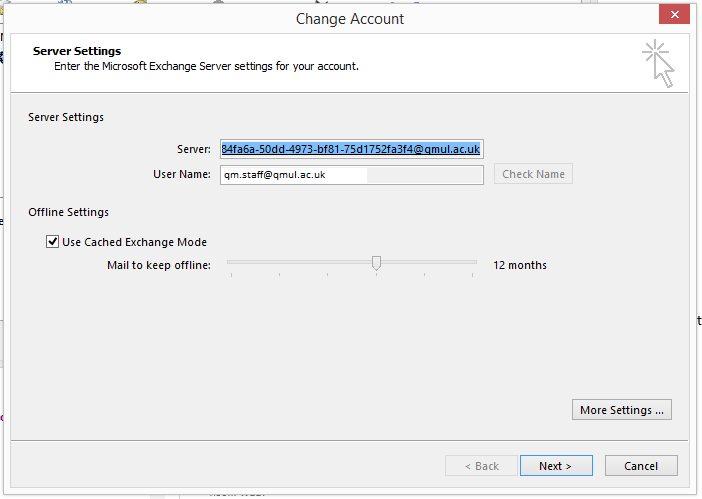Viewport: 702px width, 499px height.
Task: Click the Change Account title bar
Action: (x=350, y=19)
